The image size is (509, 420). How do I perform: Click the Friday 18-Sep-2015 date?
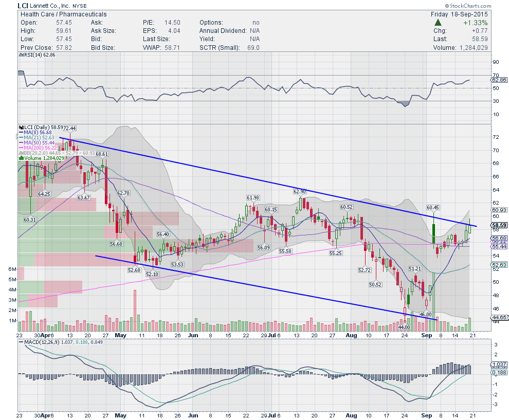point(459,14)
